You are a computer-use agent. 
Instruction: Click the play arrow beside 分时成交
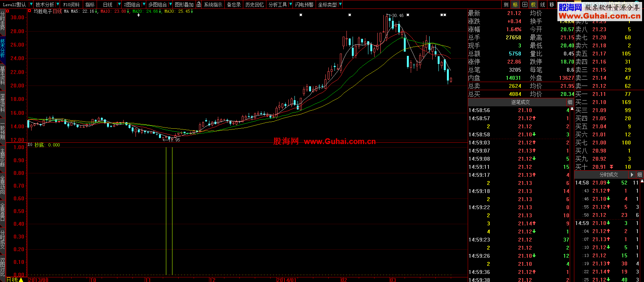632,175
